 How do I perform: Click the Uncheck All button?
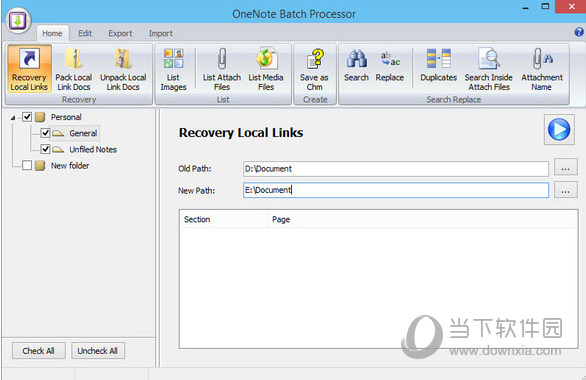[x=98, y=350]
